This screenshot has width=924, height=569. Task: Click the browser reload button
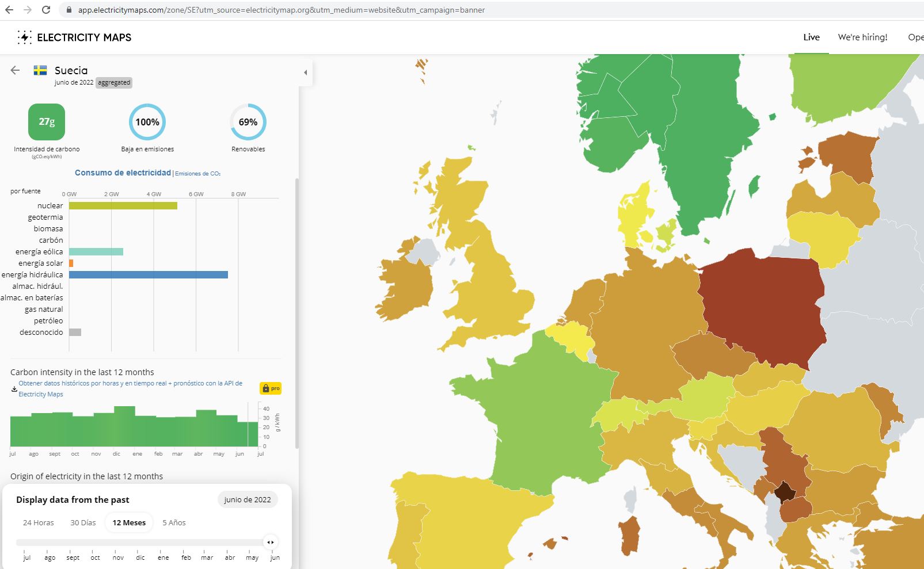(x=46, y=10)
